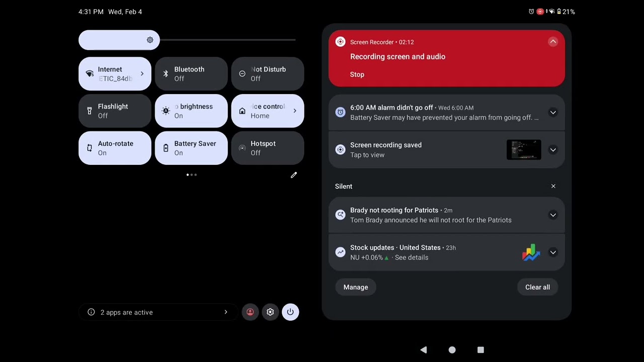
Task: Expand active apps chevron arrow
Action: tap(226, 312)
